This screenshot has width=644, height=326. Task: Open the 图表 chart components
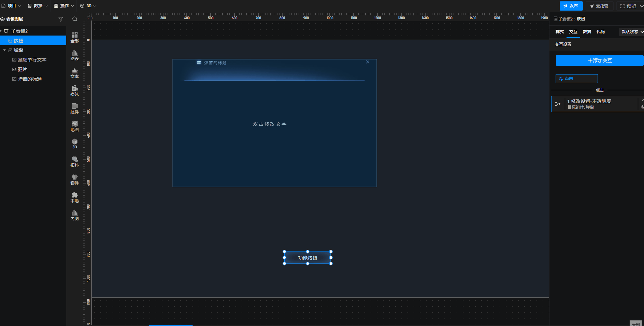coord(74,55)
